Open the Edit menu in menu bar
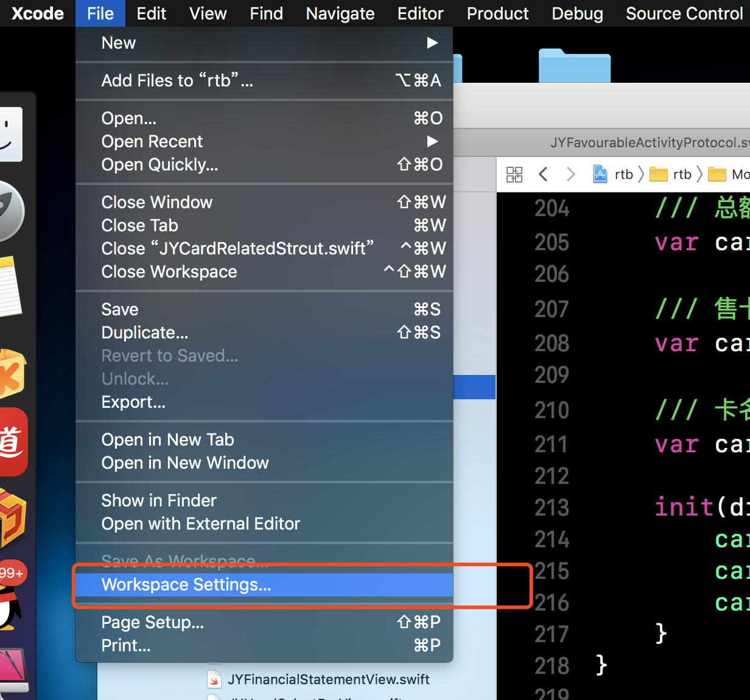The width and height of the screenshot is (750, 700). click(x=152, y=13)
